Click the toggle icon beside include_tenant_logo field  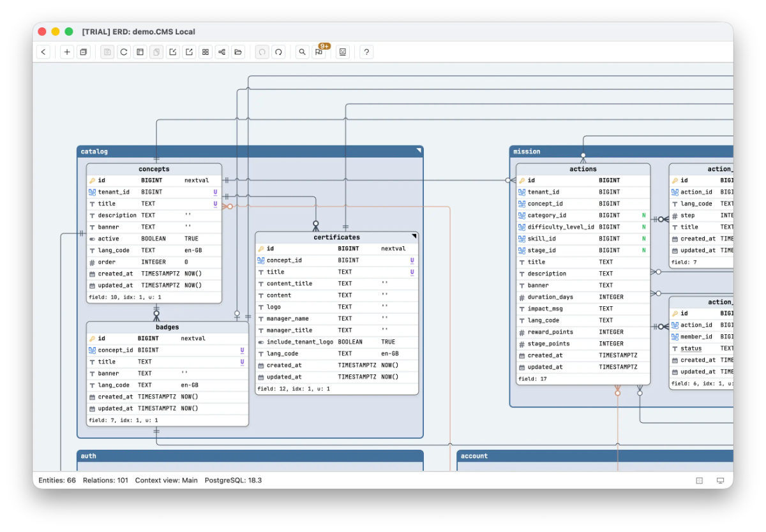pyautogui.click(x=261, y=342)
